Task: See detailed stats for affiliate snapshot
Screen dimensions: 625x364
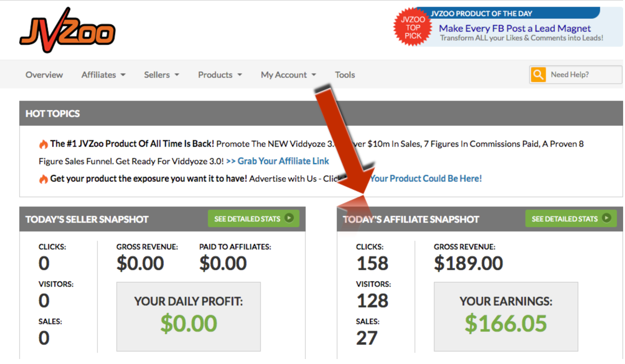Action: (x=571, y=218)
